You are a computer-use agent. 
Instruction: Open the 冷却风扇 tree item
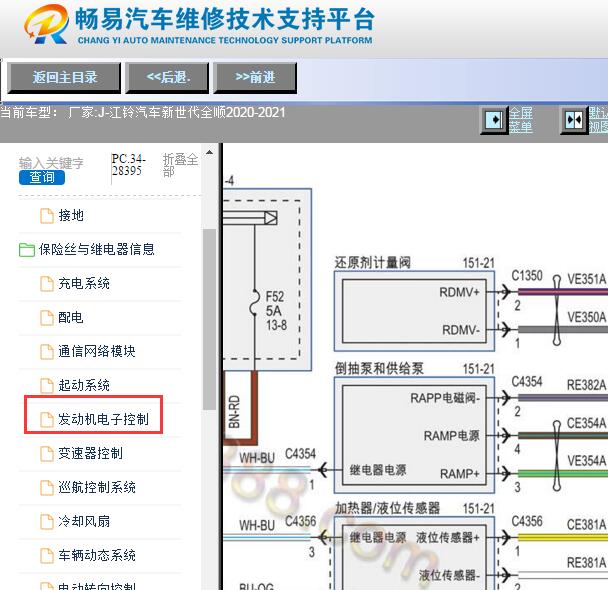(x=84, y=521)
